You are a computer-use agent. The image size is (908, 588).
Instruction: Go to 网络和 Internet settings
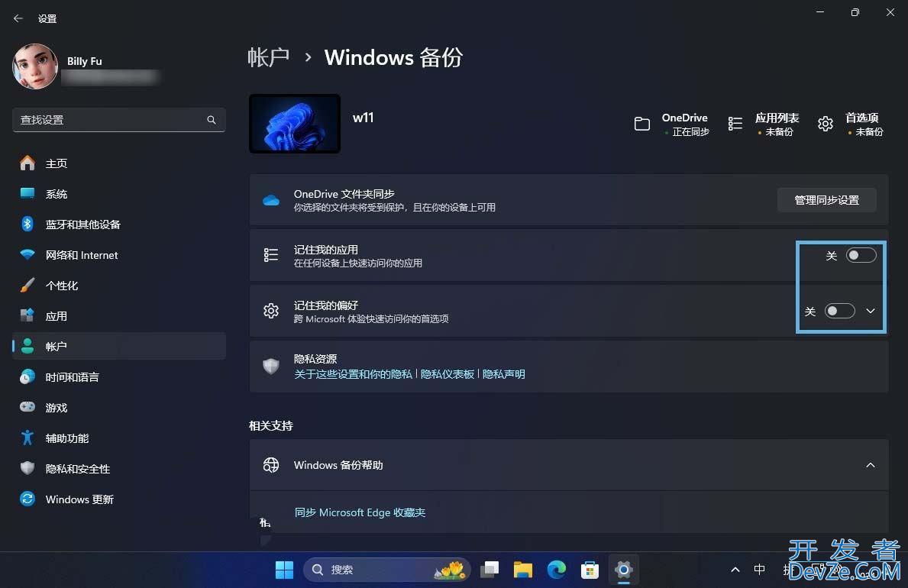click(x=118, y=255)
